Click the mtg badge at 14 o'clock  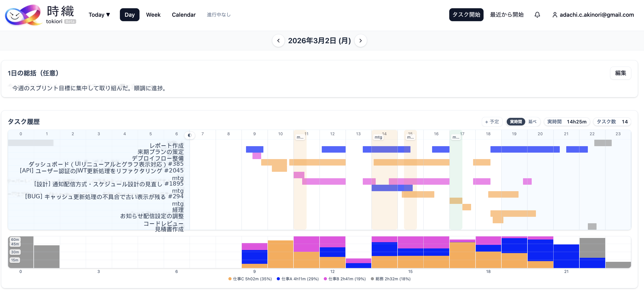coord(378,137)
